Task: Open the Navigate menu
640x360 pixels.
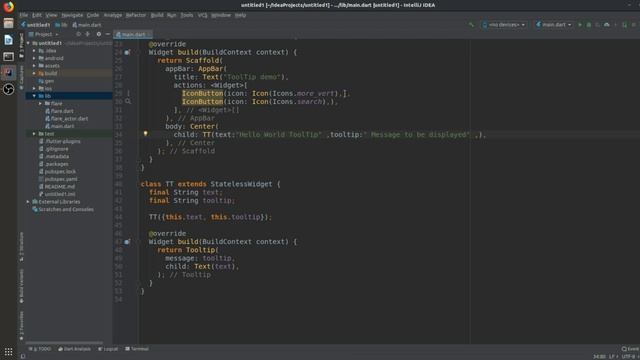Action: click(x=72, y=15)
